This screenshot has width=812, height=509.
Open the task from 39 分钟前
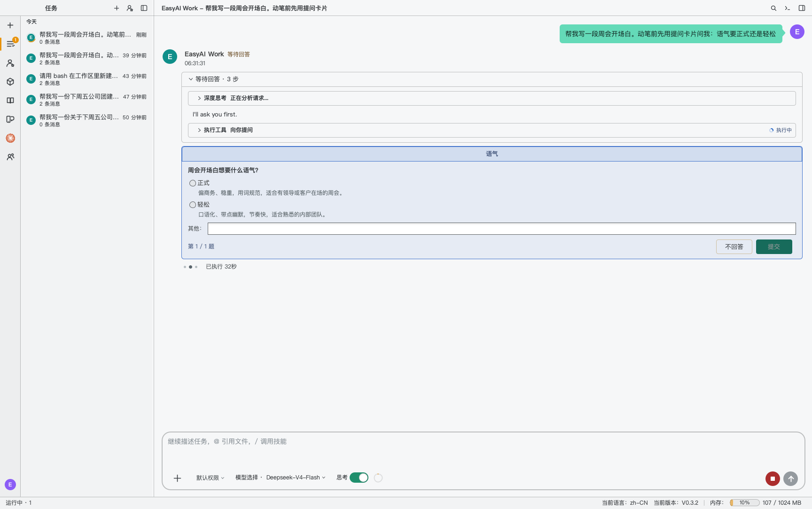[x=87, y=58]
